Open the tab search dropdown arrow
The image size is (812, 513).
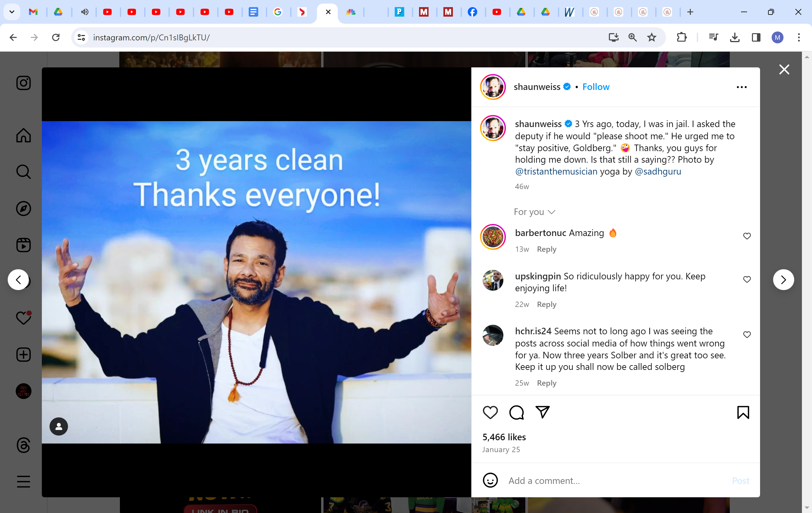[12, 12]
